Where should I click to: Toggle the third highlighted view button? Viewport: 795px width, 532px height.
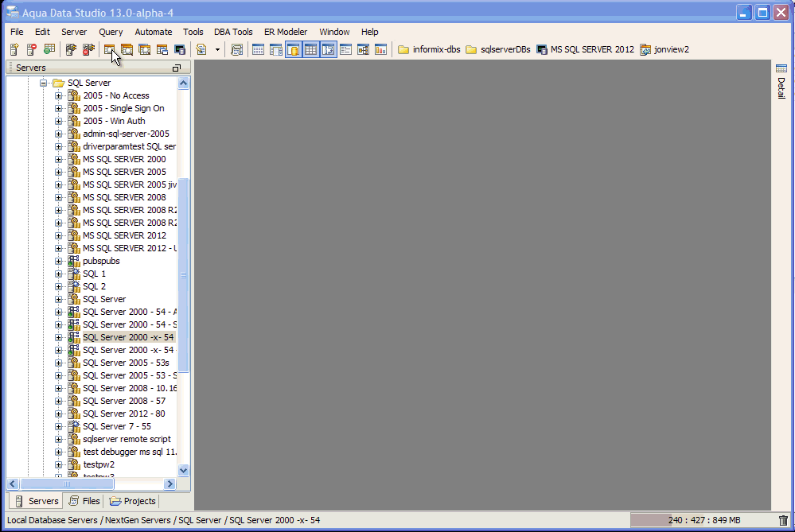point(329,49)
